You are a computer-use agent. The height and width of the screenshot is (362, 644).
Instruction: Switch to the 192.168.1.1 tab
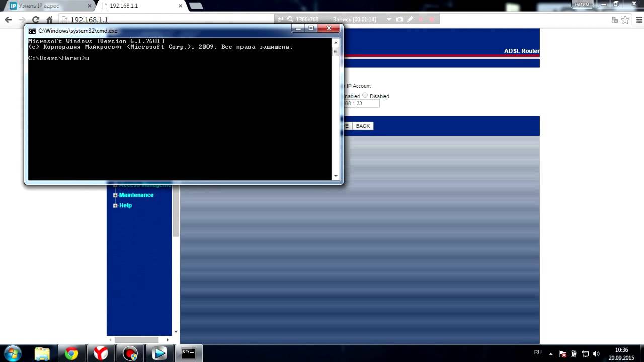click(x=142, y=6)
